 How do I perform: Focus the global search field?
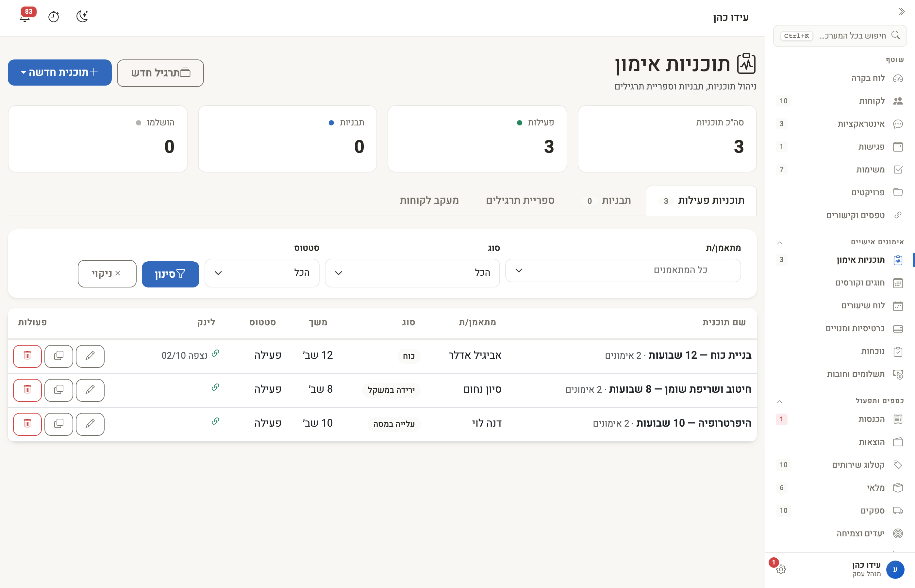840,36
